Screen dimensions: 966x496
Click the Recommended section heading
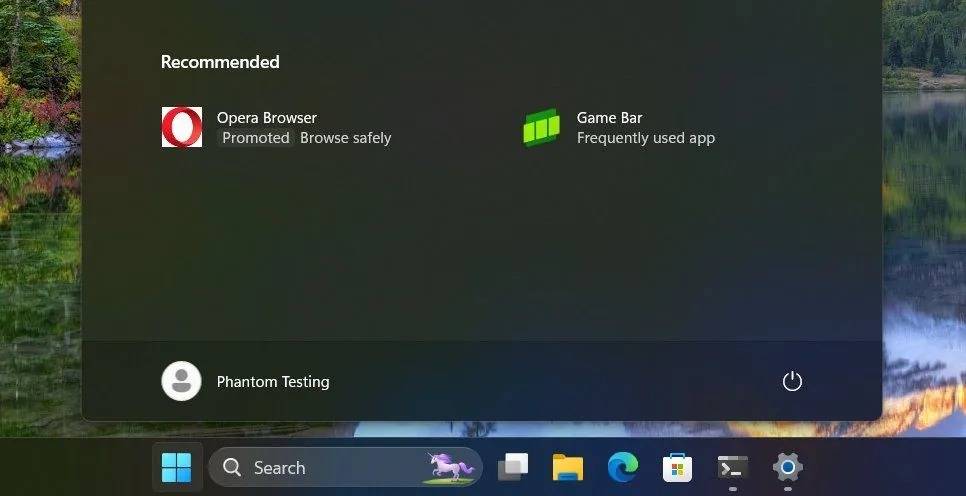pos(220,62)
